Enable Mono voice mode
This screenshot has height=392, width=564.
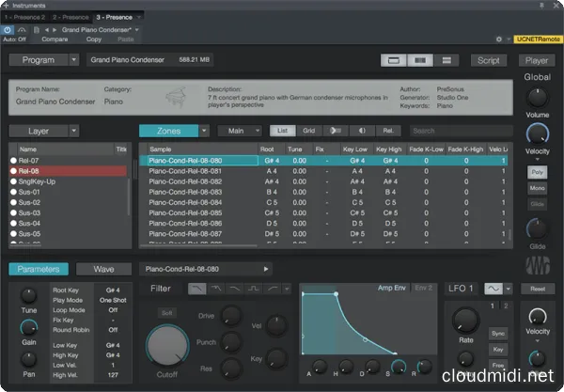[x=538, y=188]
